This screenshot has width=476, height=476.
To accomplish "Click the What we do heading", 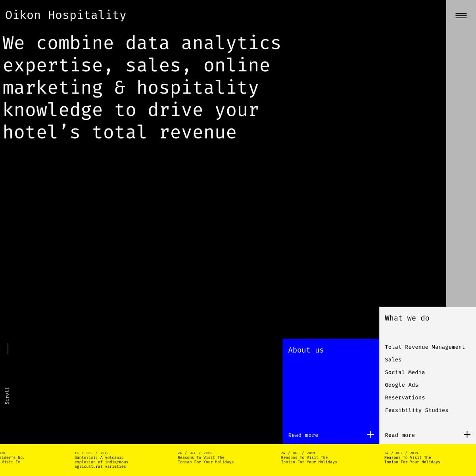I will pyautogui.click(x=407, y=318).
